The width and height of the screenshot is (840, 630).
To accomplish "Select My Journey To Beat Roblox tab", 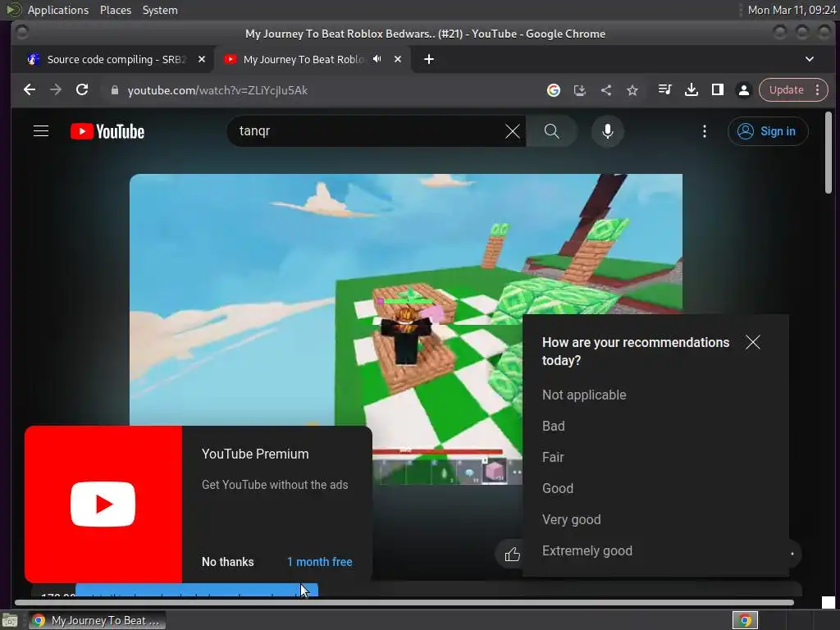I will point(304,59).
